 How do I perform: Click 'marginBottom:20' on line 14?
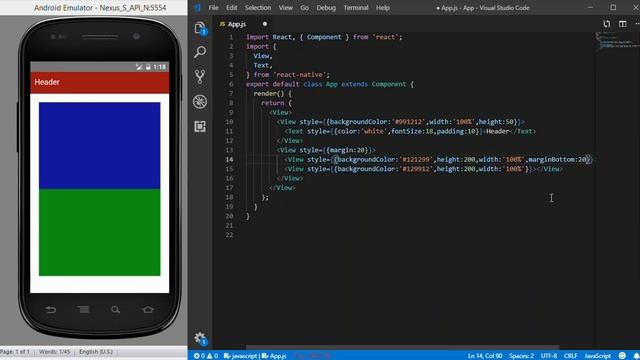point(557,160)
